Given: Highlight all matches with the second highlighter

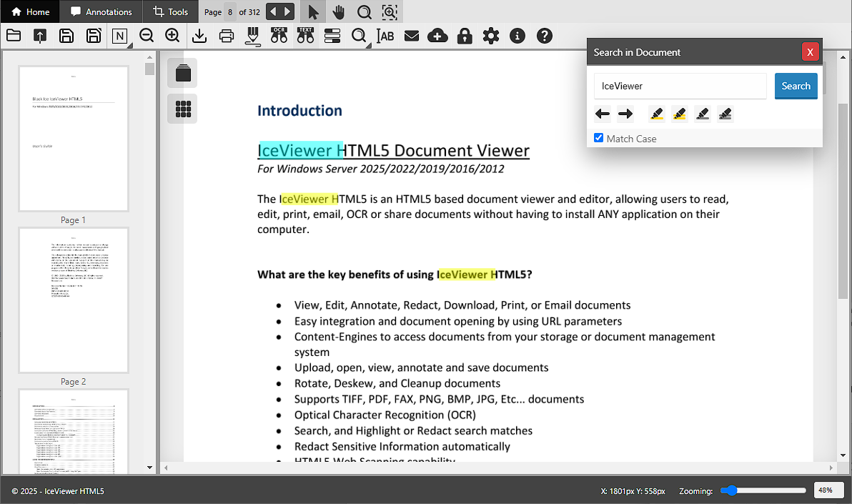Looking at the screenshot, I should pos(679,114).
